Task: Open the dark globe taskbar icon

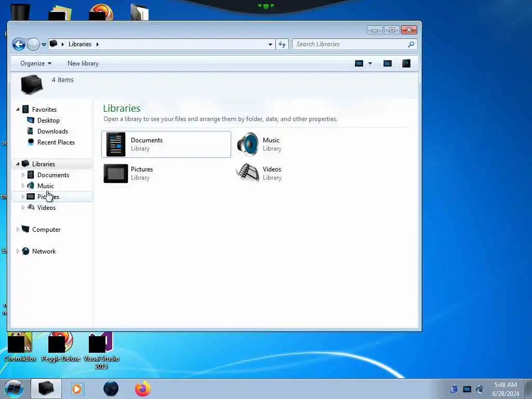Action: pos(111,389)
